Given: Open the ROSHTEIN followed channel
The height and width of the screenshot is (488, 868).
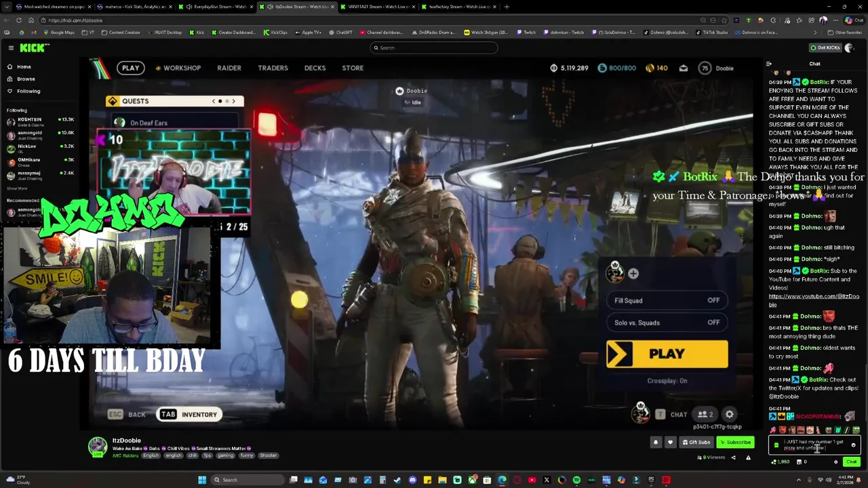Looking at the screenshot, I should tap(41, 122).
